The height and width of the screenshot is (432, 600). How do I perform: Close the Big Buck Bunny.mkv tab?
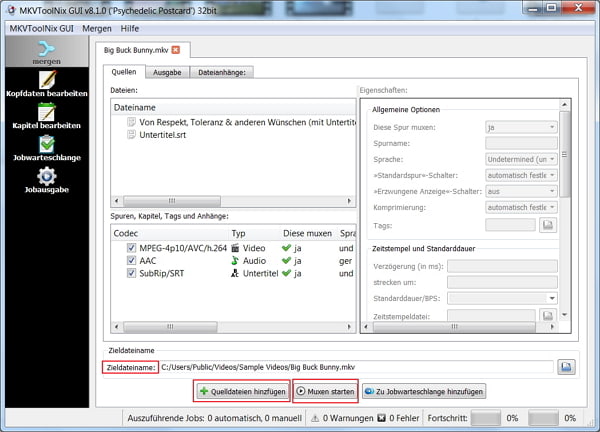[176, 50]
